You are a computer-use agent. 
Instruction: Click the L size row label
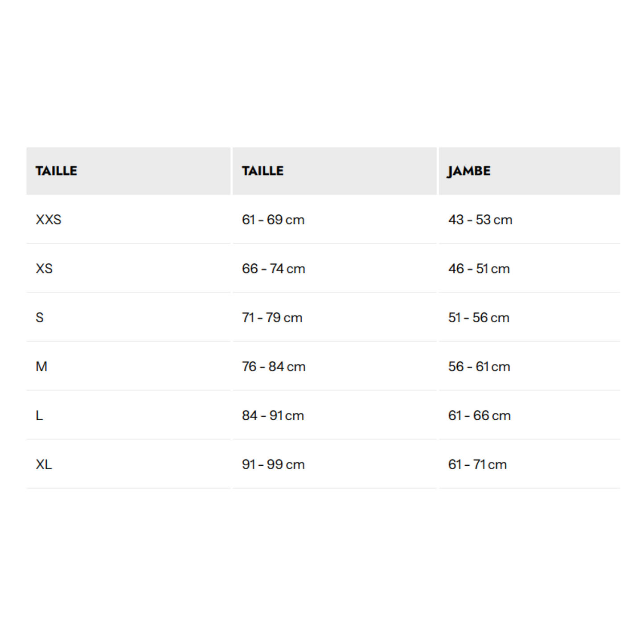tap(39, 416)
